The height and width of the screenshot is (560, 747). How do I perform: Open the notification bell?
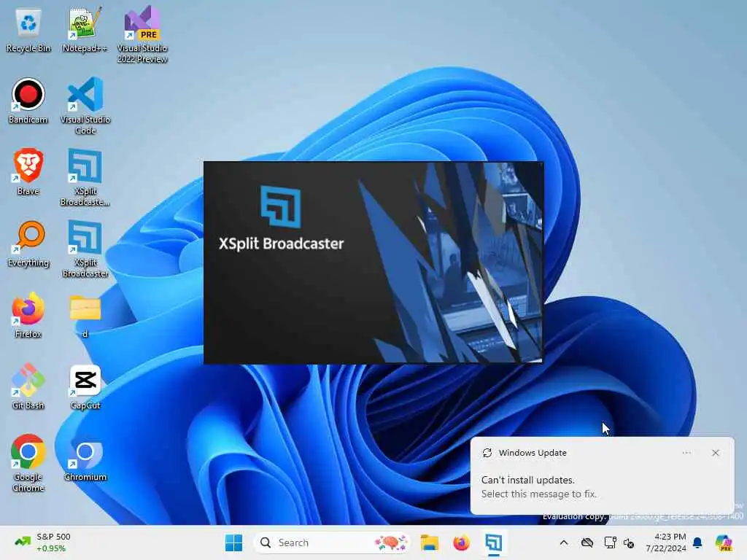(x=697, y=542)
